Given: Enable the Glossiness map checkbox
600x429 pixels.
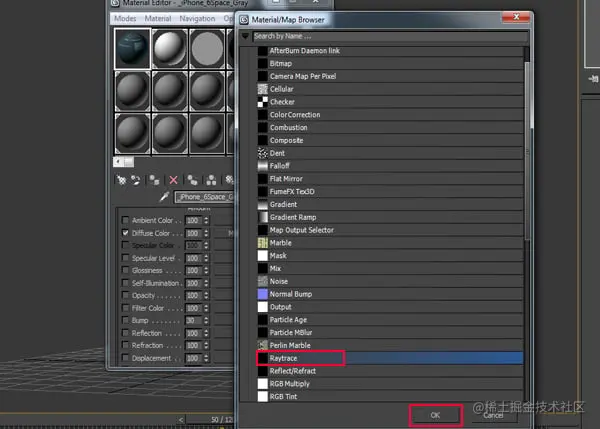Looking at the screenshot, I should [125, 270].
